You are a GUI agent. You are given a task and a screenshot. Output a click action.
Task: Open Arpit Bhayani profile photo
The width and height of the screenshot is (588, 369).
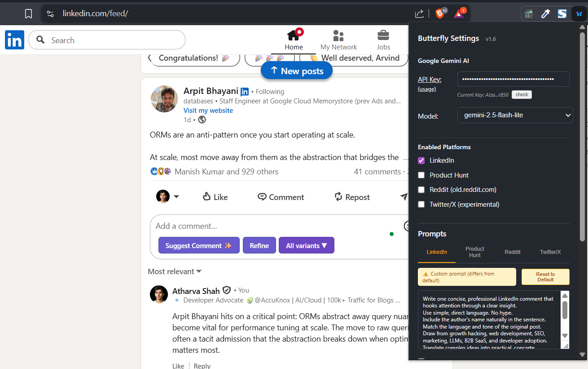pyautogui.click(x=164, y=99)
